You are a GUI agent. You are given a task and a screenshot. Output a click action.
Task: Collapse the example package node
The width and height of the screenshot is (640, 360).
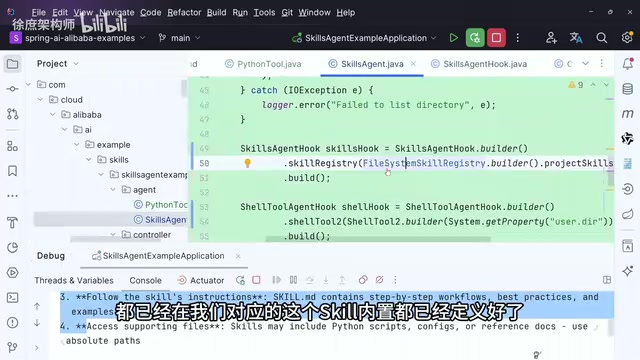click(77, 145)
